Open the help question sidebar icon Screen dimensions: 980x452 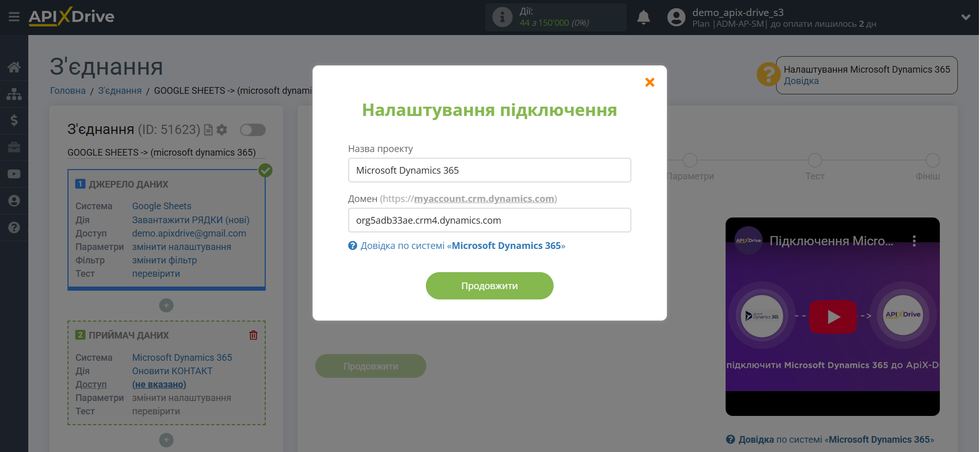pyautogui.click(x=14, y=228)
